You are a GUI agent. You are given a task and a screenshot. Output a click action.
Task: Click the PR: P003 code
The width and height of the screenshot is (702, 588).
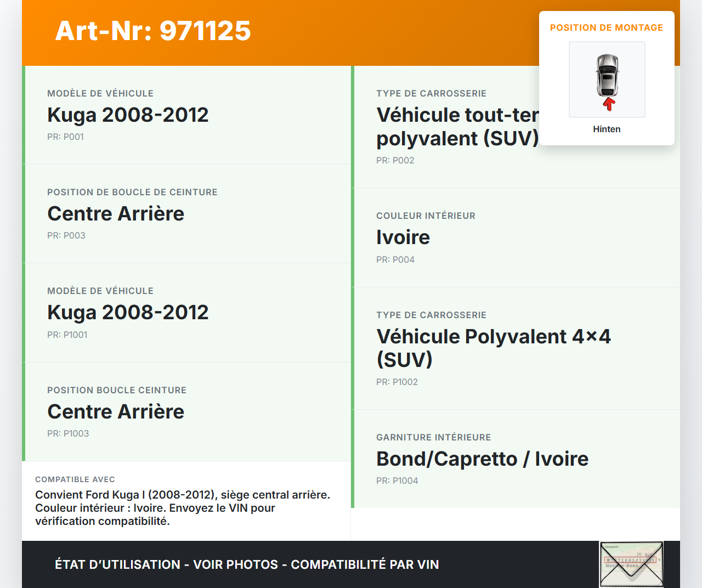click(66, 235)
